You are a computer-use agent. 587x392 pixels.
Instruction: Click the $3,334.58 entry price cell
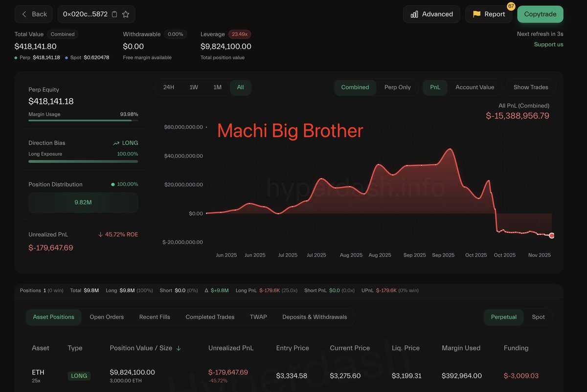point(292,376)
